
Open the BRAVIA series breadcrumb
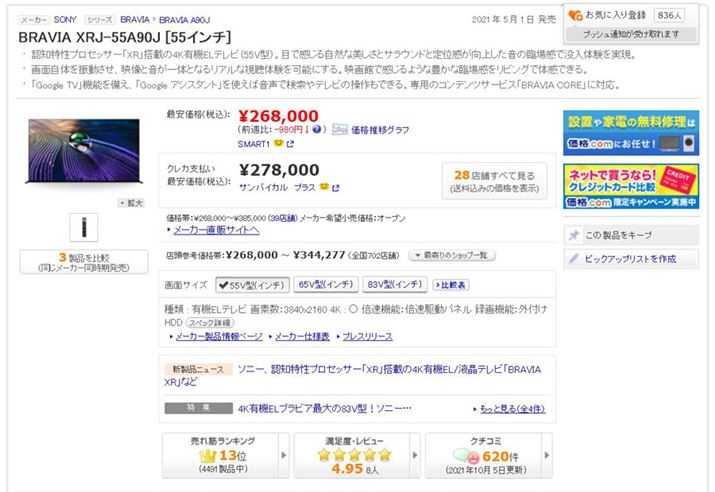tap(135, 20)
